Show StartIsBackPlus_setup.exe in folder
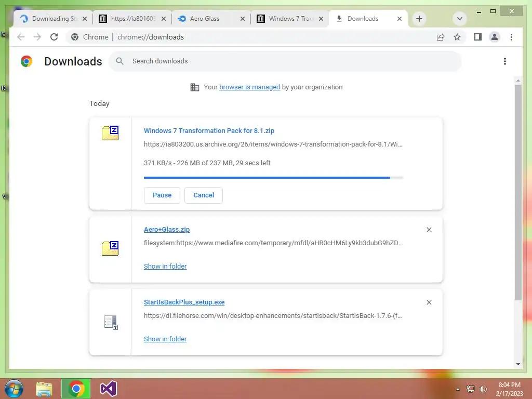 point(165,339)
